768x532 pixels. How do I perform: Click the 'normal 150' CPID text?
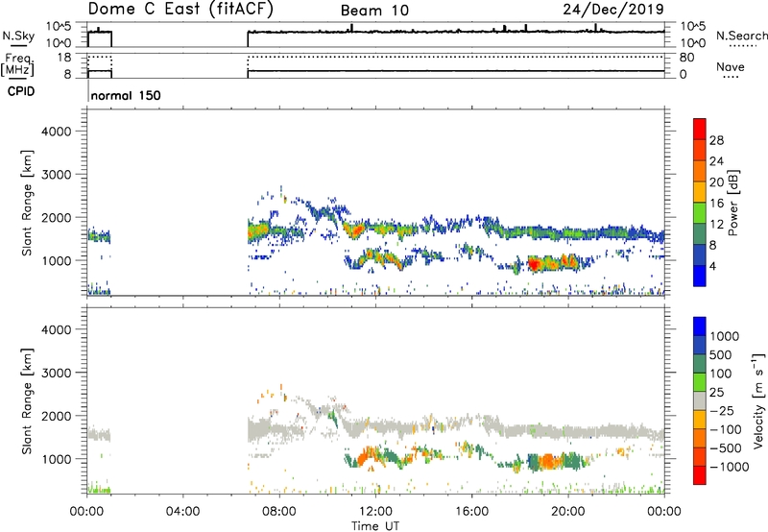[126, 95]
